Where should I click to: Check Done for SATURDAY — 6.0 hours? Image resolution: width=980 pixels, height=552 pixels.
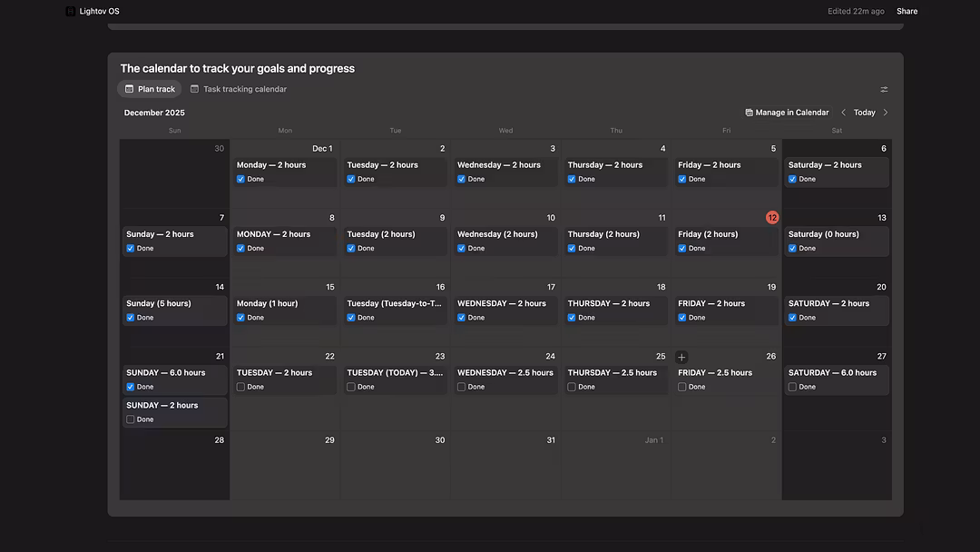tap(792, 387)
